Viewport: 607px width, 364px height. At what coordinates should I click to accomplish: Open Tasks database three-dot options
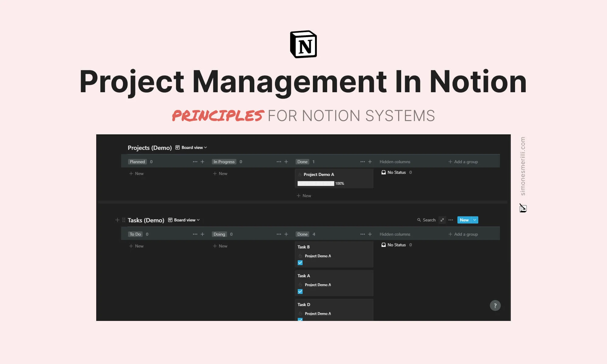pos(451,220)
